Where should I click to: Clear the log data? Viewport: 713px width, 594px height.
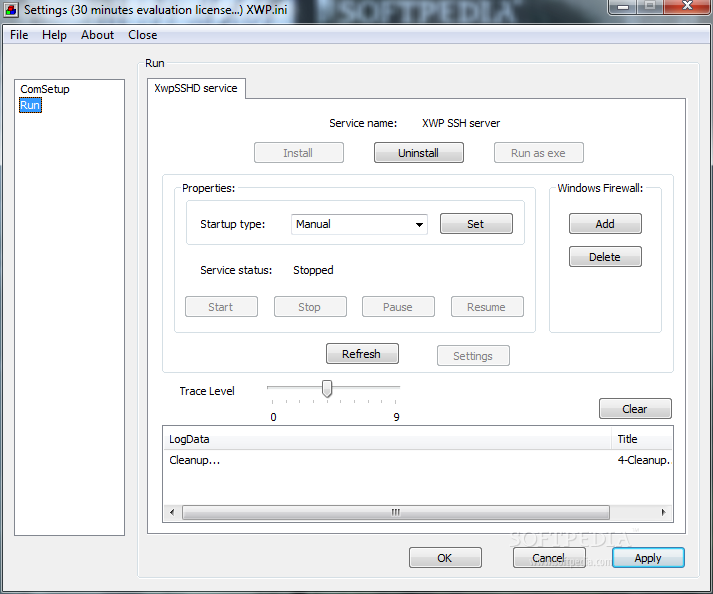[x=635, y=408]
